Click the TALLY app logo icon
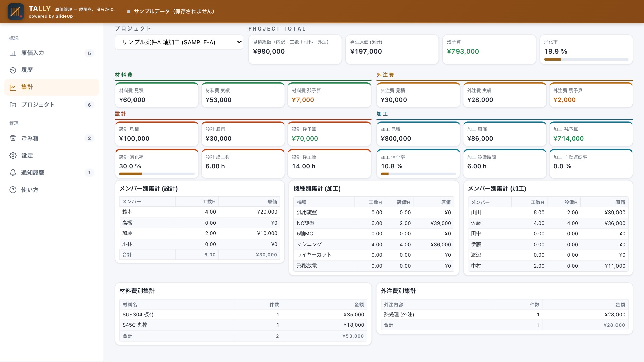 coord(16,12)
